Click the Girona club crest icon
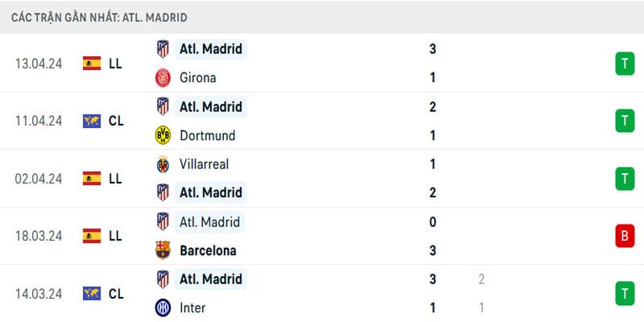644x322 pixels. click(x=163, y=77)
